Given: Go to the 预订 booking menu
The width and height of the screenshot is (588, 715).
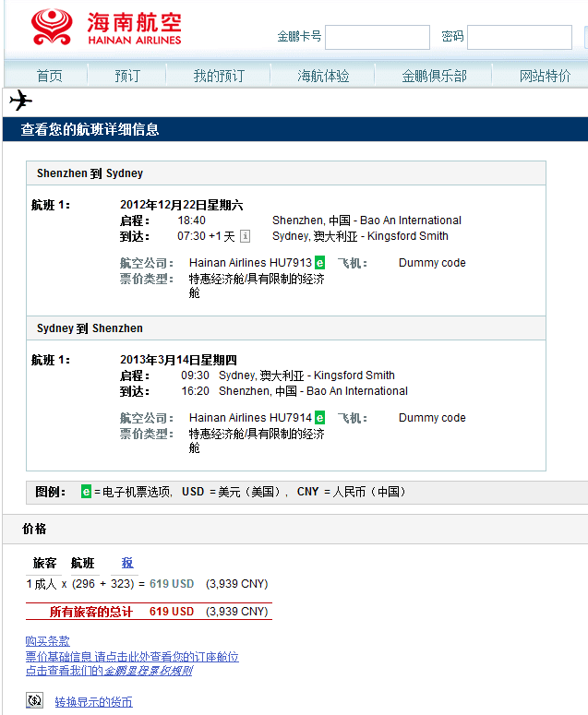Looking at the screenshot, I should click(127, 76).
